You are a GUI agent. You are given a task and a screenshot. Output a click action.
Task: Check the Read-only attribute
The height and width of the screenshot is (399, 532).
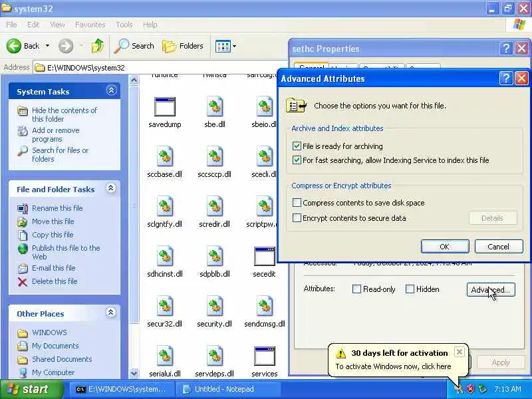click(x=356, y=289)
